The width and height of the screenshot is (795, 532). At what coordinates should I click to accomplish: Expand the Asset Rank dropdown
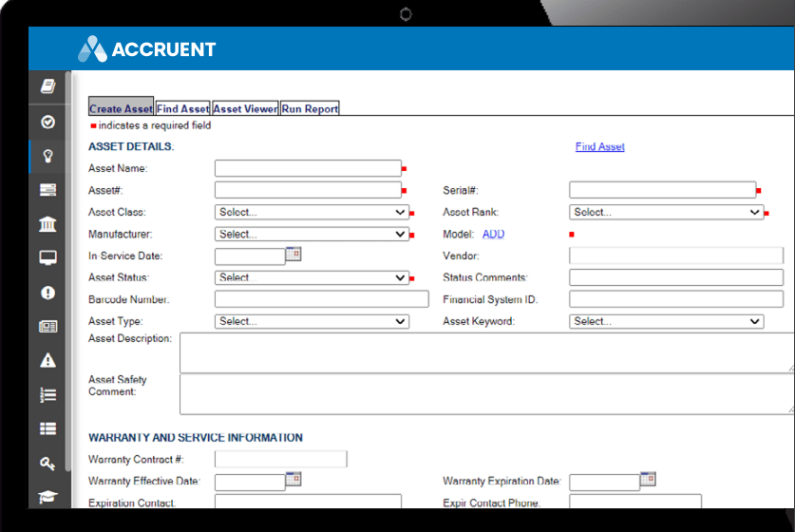point(667,213)
